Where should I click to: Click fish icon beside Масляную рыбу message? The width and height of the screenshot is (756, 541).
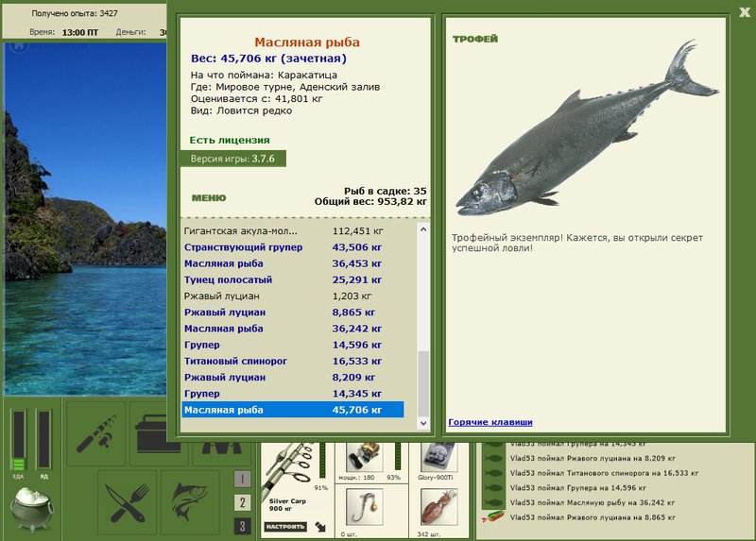493,502
